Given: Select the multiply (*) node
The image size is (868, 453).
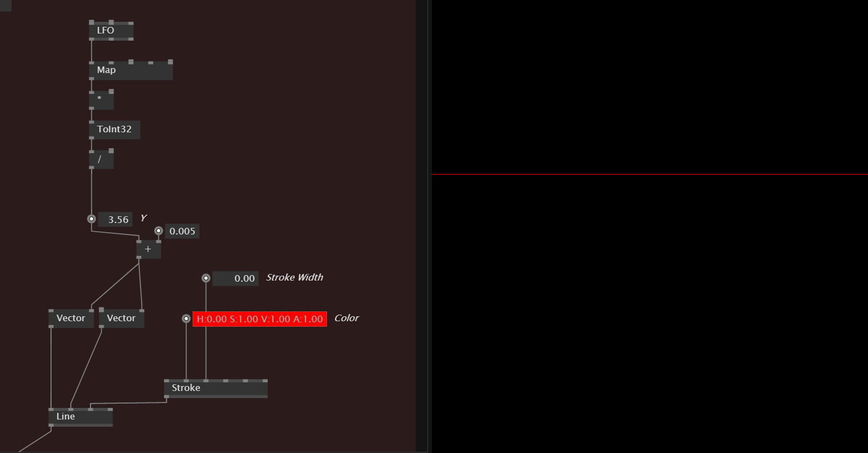Looking at the screenshot, I should point(101,100).
